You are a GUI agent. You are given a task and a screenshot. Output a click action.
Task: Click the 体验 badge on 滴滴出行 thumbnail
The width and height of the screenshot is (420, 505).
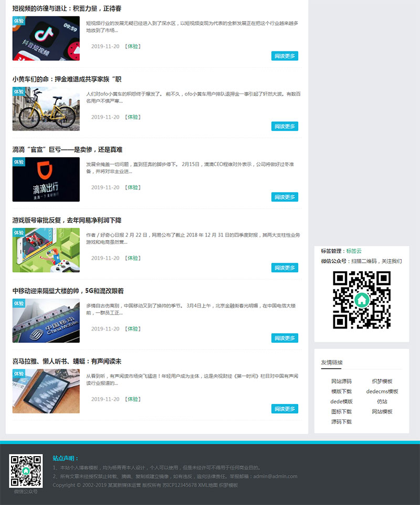[19, 162]
